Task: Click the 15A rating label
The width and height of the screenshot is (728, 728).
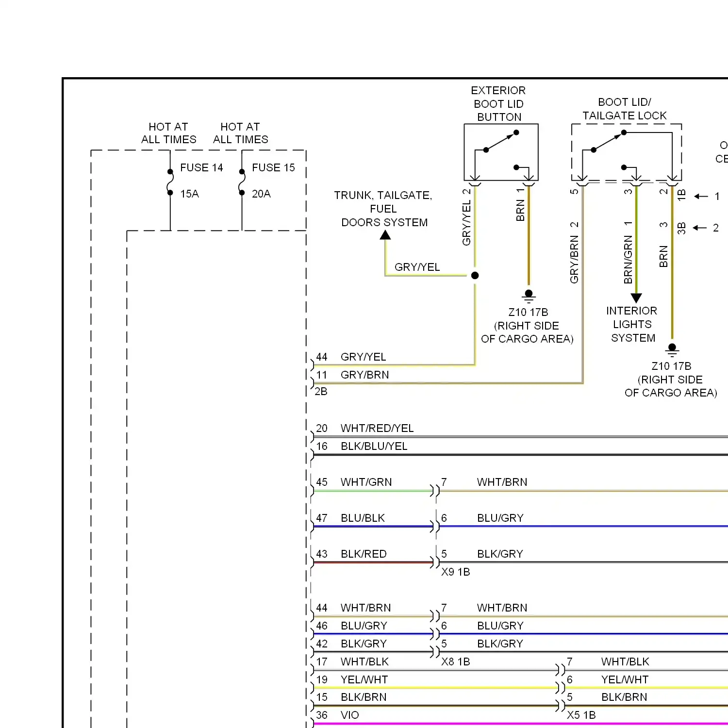Action: tap(189, 194)
